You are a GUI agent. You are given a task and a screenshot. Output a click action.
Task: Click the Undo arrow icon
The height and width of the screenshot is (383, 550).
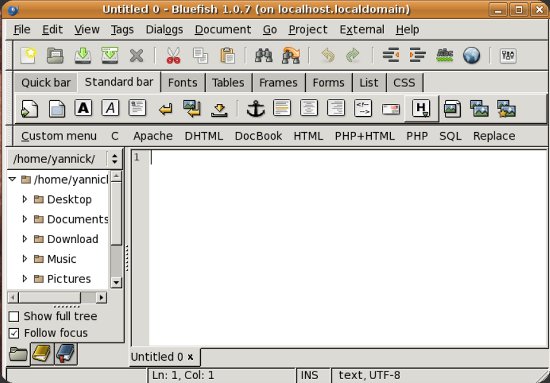coord(328,55)
